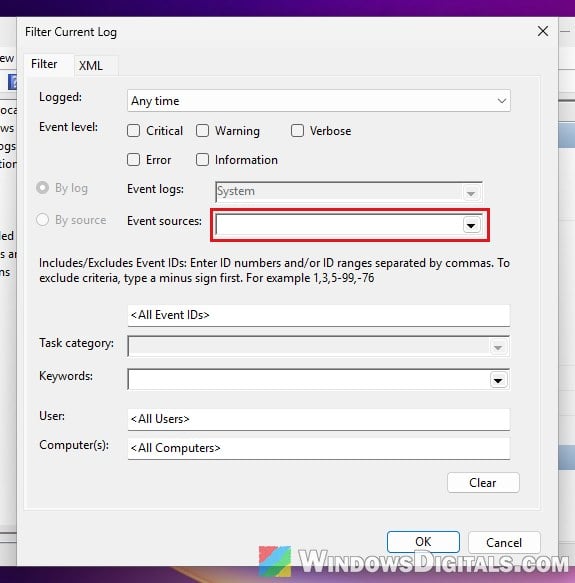
Task: Tick the Verbose checkbox
Action: pyautogui.click(x=297, y=131)
